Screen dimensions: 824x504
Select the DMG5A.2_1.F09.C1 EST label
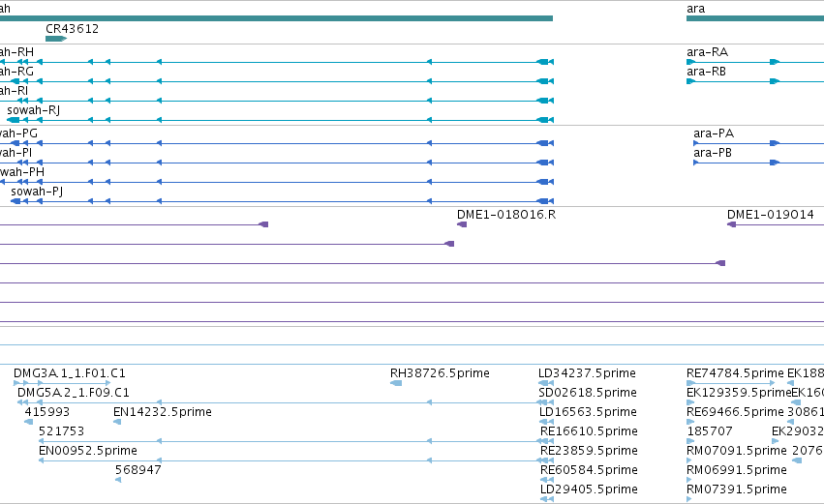(73, 393)
